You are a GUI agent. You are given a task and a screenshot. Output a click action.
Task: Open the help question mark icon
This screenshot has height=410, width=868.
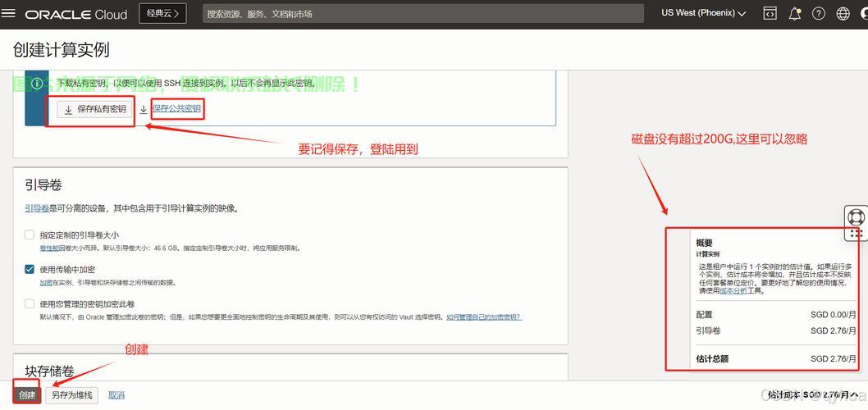tap(819, 14)
